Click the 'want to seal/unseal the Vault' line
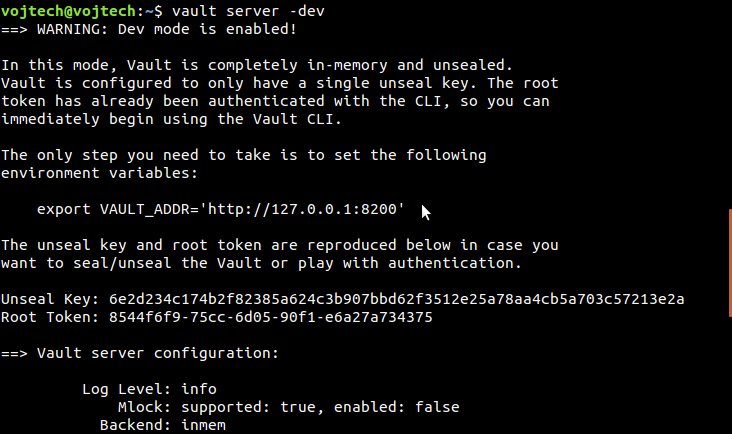This screenshot has height=434, width=732. click(260, 263)
